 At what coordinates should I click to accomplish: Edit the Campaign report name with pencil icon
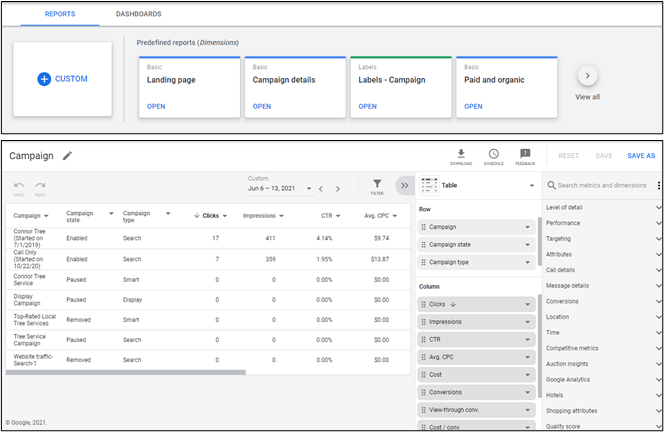(x=67, y=156)
